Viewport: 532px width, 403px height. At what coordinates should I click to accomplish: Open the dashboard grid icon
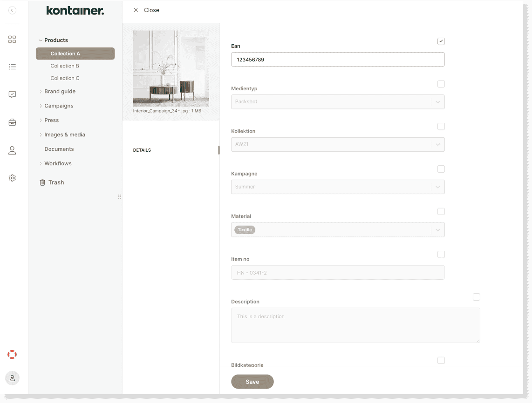pos(12,39)
